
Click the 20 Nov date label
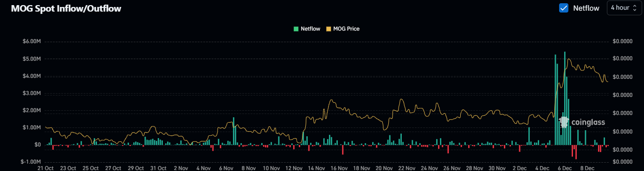point(385,168)
